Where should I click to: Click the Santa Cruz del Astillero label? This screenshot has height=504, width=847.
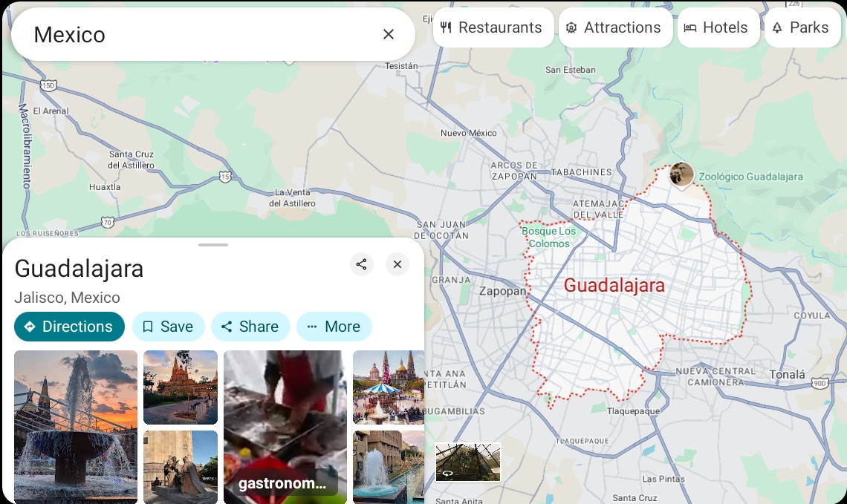pyautogui.click(x=132, y=160)
